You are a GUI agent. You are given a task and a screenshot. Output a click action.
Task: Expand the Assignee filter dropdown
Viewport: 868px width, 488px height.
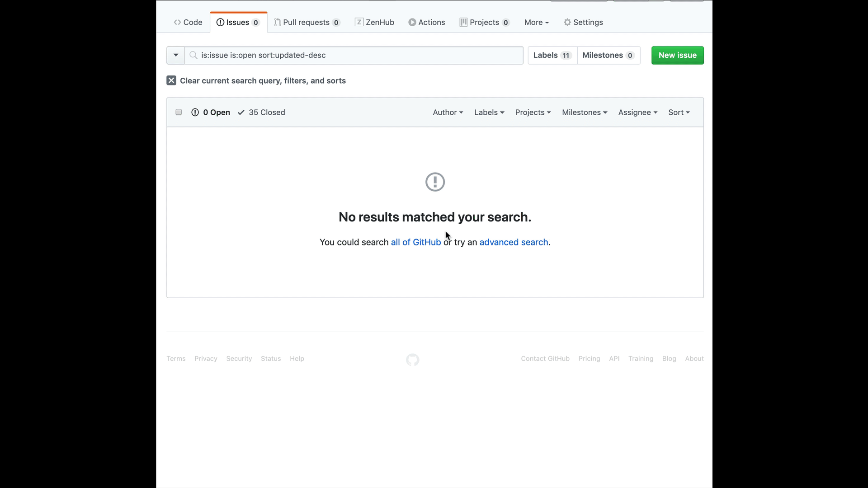point(637,112)
